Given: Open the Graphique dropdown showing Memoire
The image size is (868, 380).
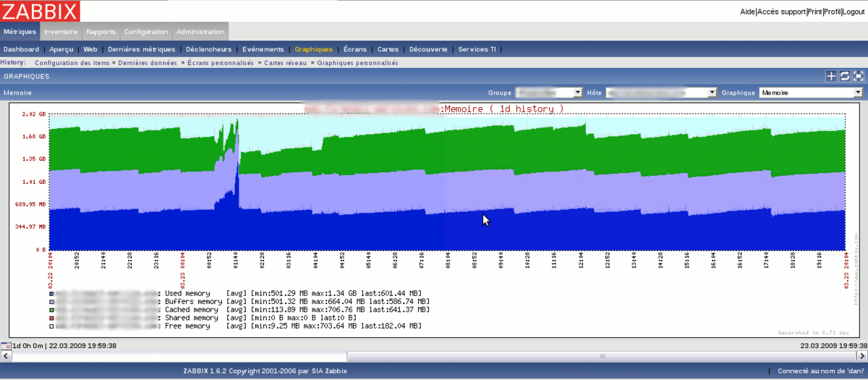Looking at the screenshot, I should pos(811,93).
